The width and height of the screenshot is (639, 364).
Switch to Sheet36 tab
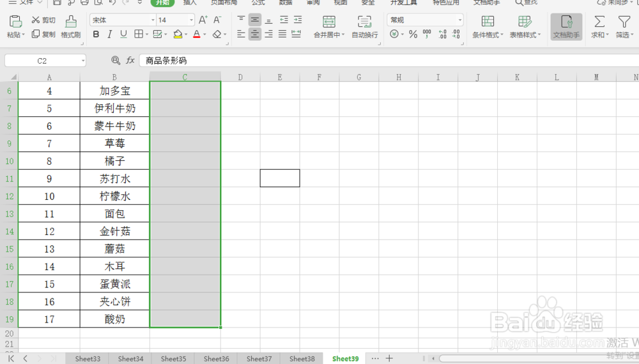(x=216, y=359)
